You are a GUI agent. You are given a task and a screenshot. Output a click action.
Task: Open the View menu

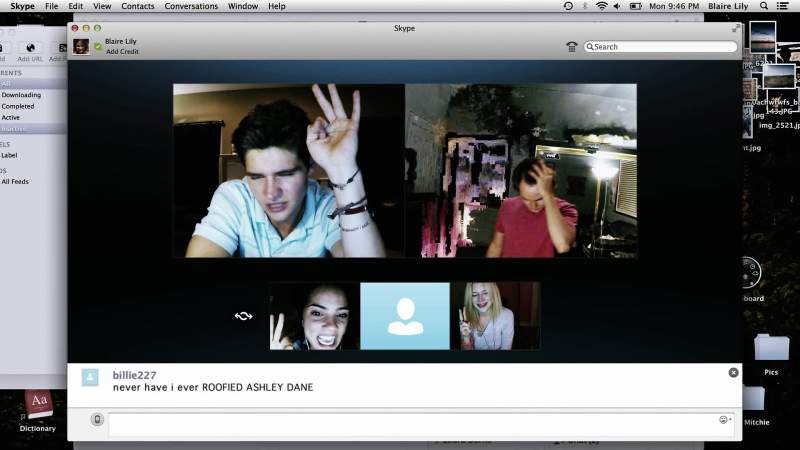[x=102, y=6]
